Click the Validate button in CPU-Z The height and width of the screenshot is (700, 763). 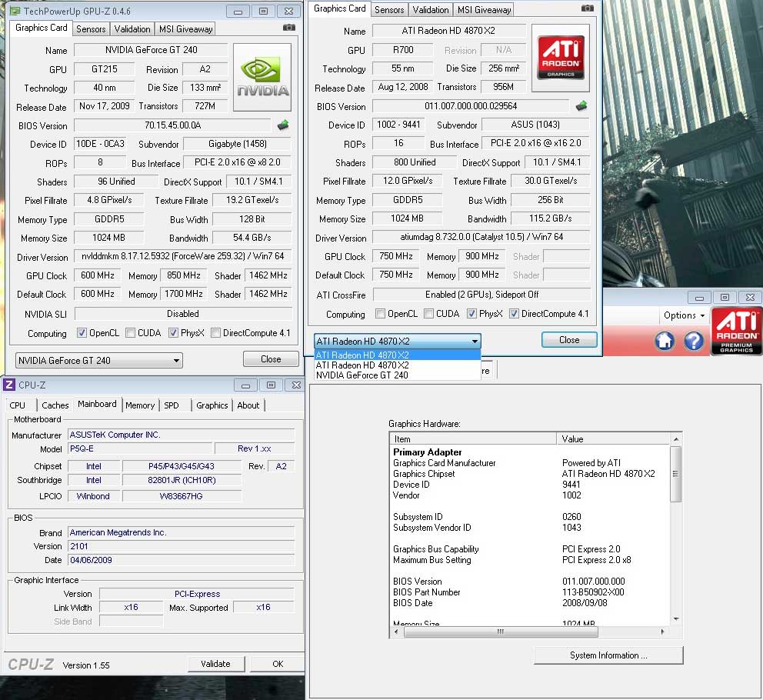215,664
